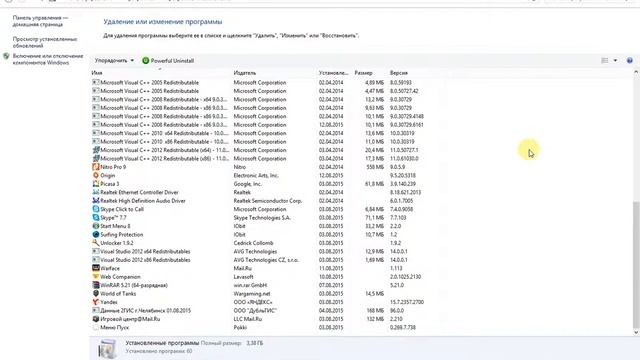Screen dimensions: 640x360
Task: Click the vertical scrollbar thumb
Action: click(x=636, y=264)
